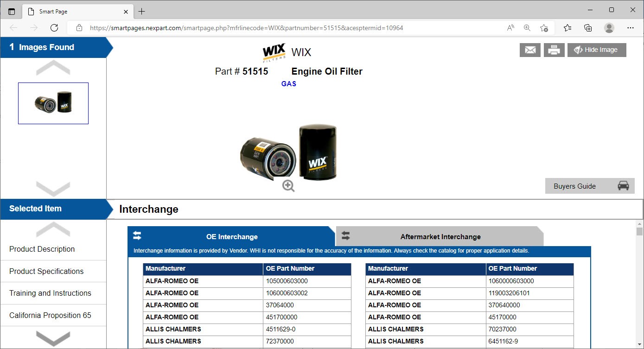The image size is (644, 349).
Task: Switch to Aftermarket Interchange tab
Action: (x=440, y=237)
